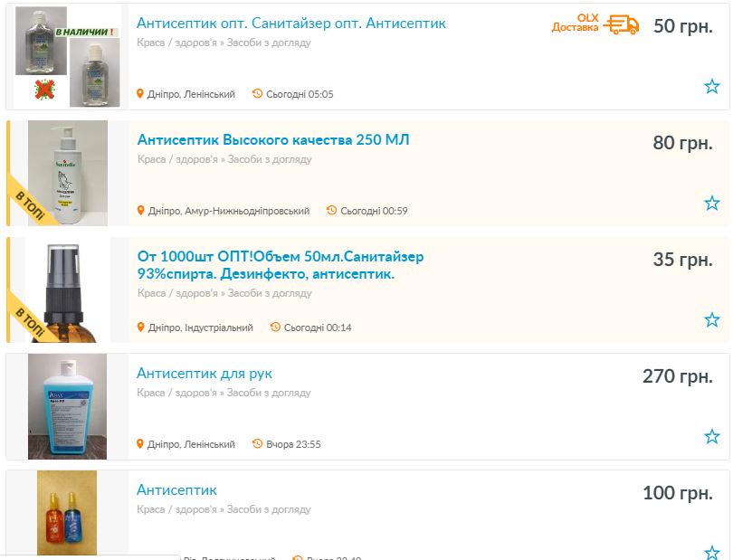
Task: Click thumbnail of white pump dispenser bottle
Action: pyautogui.click(x=67, y=173)
